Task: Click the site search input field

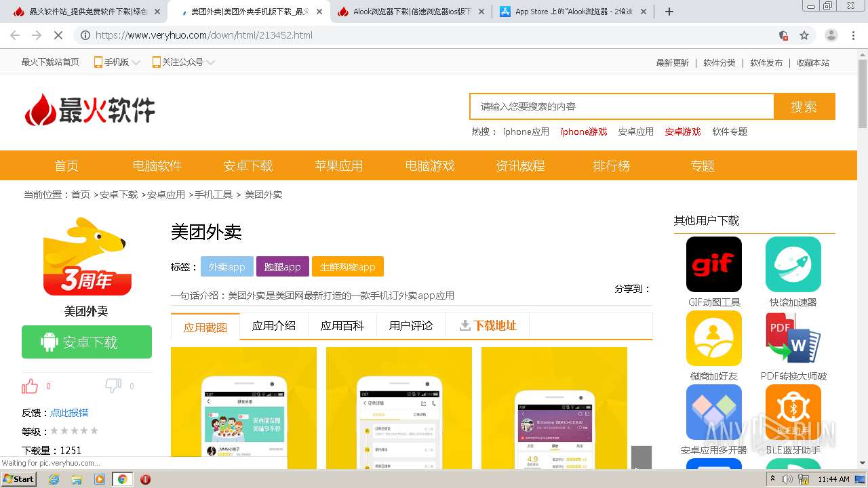Action: coord(622,106)
